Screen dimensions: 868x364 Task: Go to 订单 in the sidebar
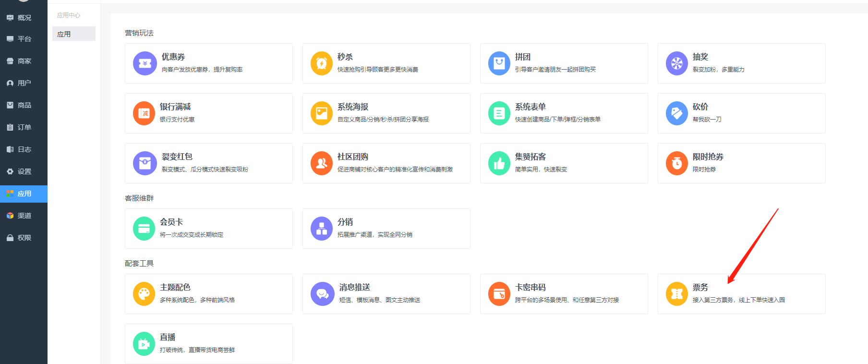(24, 127)
